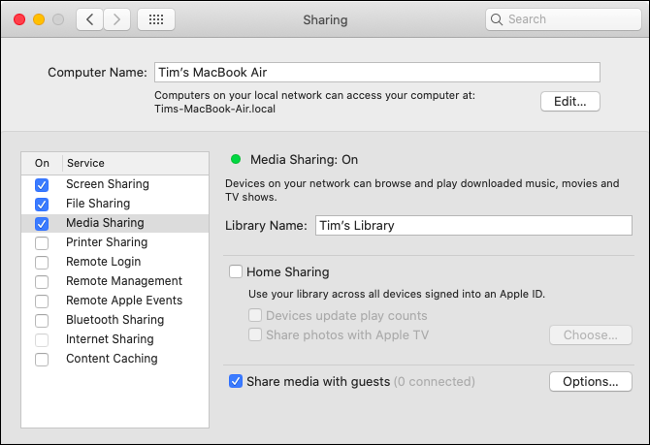The height and width of the screenshot is (445, 650).
Task: Enable the Content Caching checkbox
Action: 42,359
